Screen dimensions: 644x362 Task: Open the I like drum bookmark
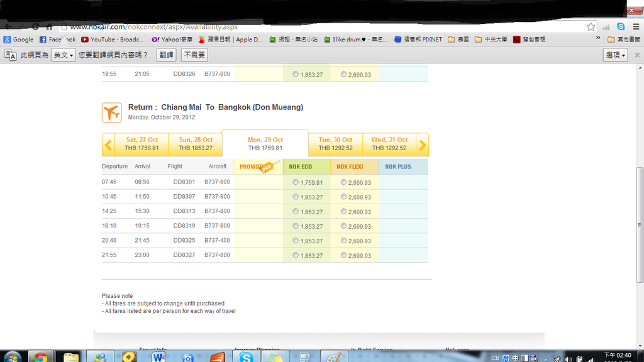tap(355, 40)
